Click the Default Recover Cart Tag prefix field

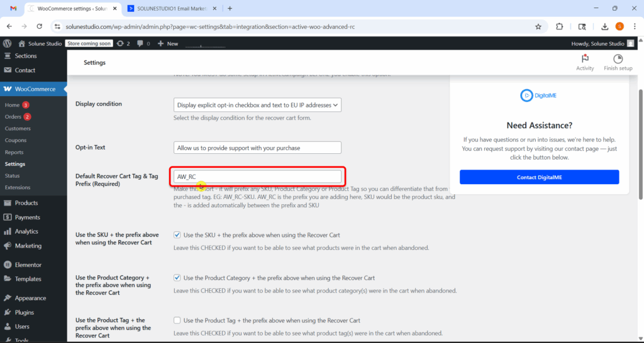pyautogui.click(x=257, y=177)
